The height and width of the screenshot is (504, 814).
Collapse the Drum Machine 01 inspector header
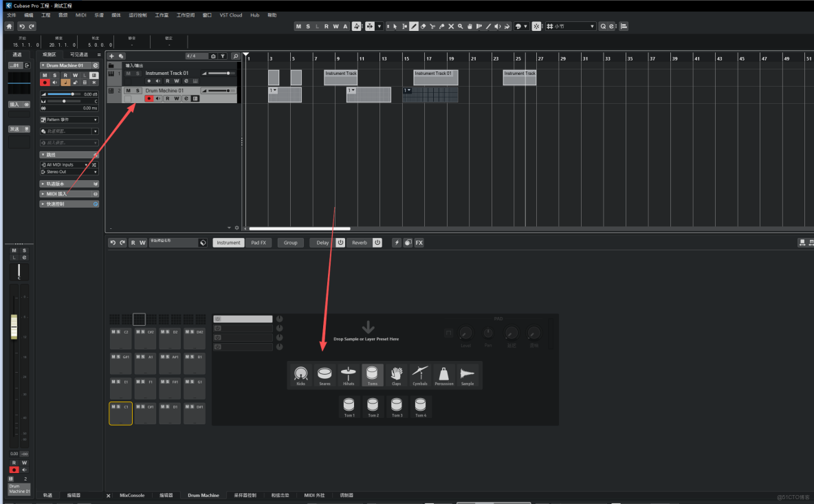[x=43, y=65]
